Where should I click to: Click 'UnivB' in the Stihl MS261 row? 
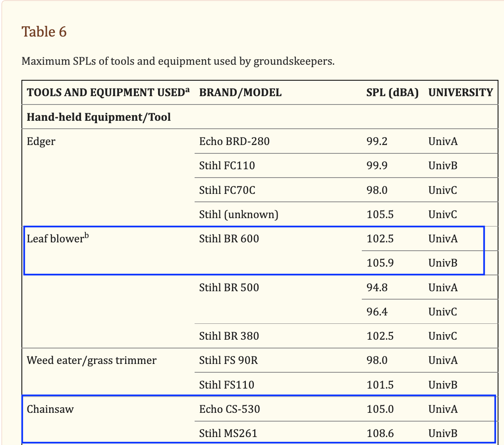coord(443,433)
